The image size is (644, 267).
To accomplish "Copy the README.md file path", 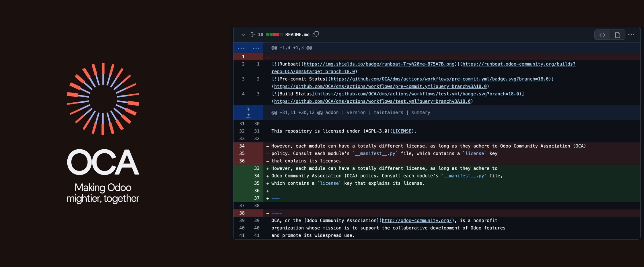I will click(x=316, y=34).
